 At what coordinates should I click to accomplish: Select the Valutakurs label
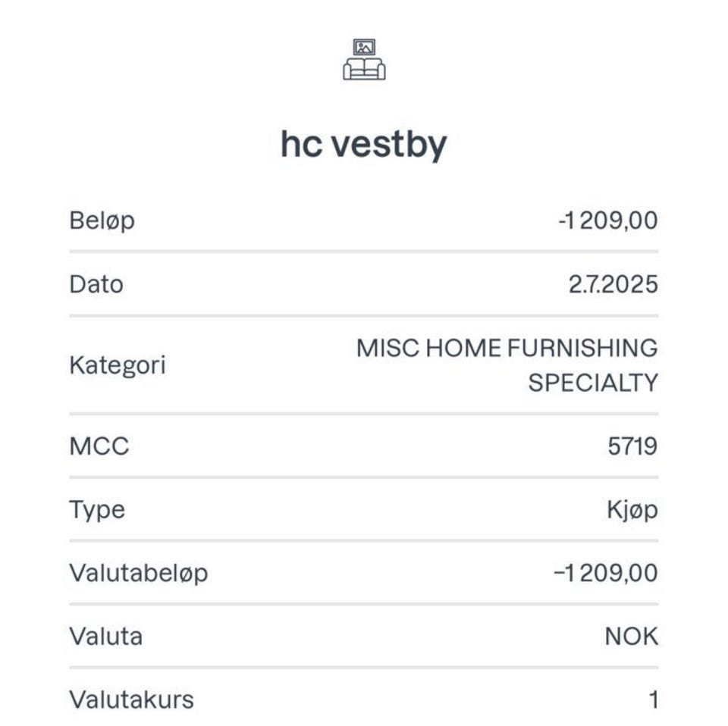[x=131, y=699]
